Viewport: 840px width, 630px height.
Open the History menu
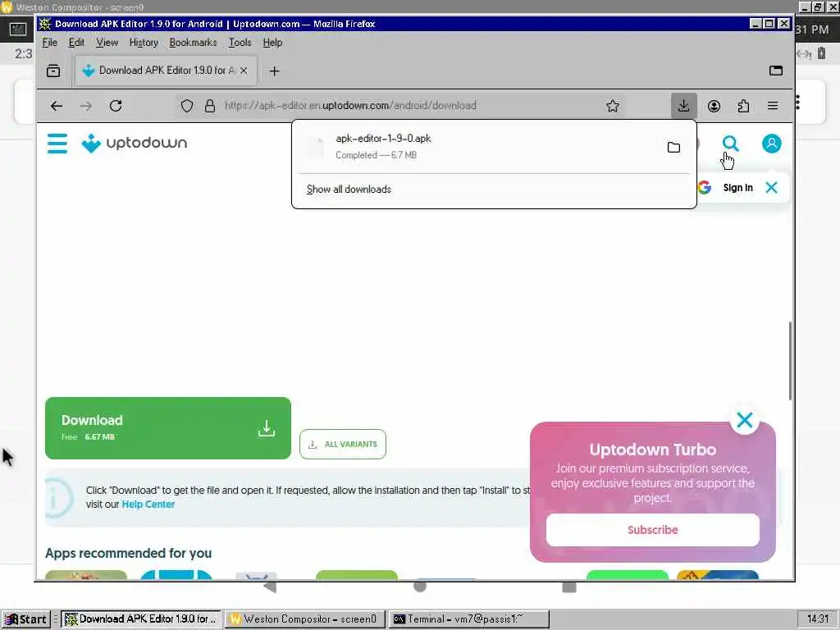click(144, 43)
